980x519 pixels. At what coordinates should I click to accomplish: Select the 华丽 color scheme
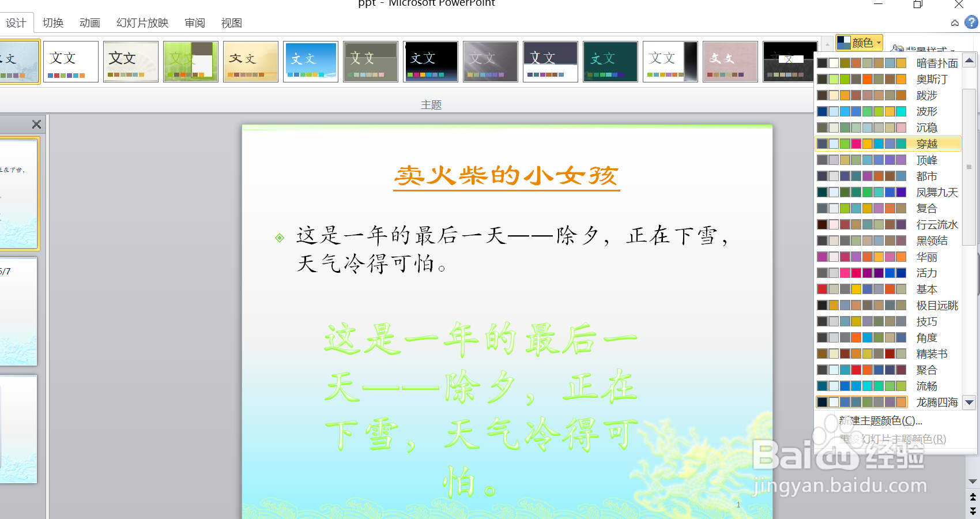click(x=888, y=257)
